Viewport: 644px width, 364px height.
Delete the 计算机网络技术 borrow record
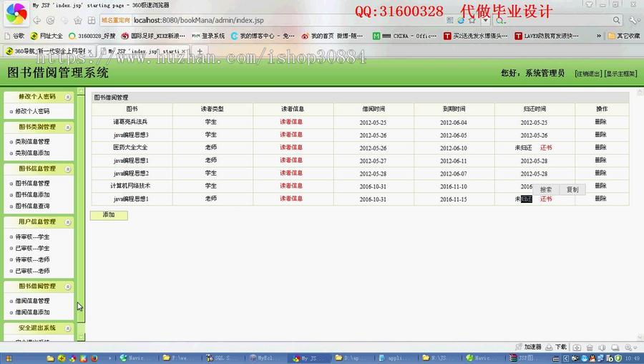tap(600, 186)
